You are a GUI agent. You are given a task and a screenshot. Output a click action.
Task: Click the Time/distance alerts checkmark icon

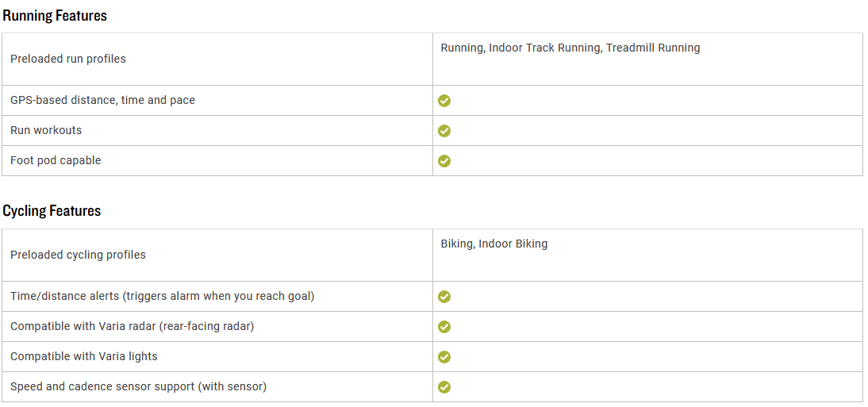click(x=444, y=297)
